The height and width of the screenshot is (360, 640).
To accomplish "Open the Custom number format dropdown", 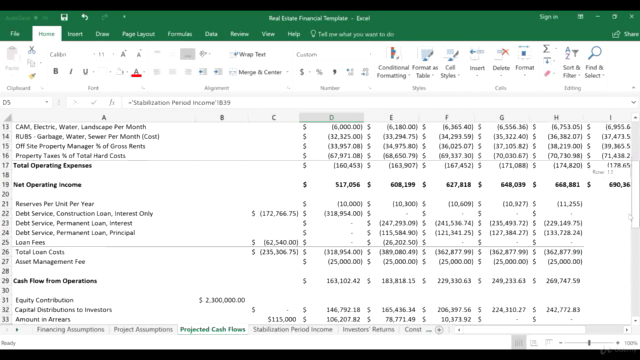I will coord(370,54).
